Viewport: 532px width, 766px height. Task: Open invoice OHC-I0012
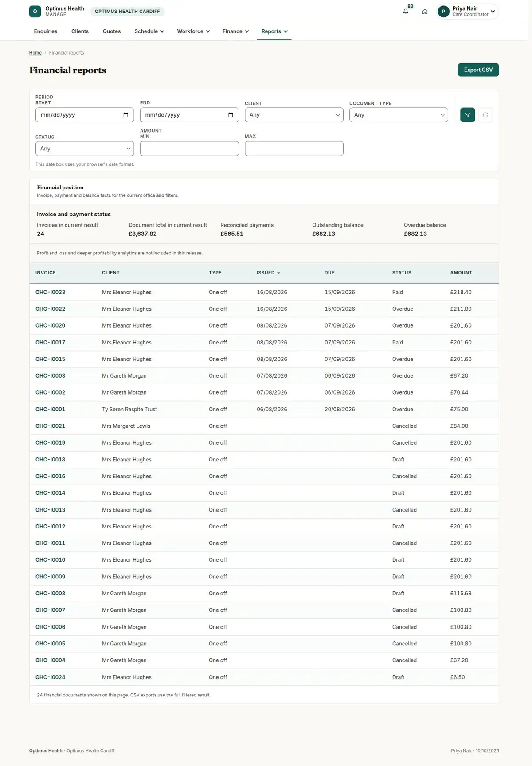click(x=50, y=527)
